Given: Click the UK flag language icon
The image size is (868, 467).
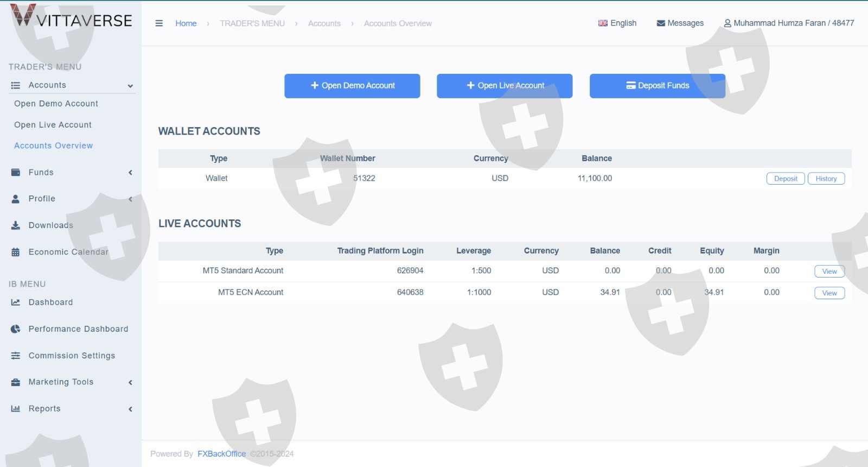Looking at the screenshot, I should 603,23.
